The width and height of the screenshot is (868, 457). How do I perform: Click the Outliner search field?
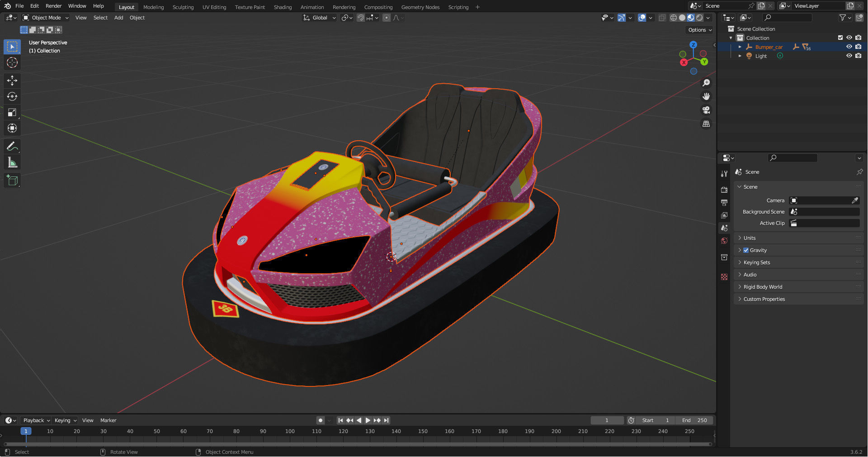coord(787,18)
